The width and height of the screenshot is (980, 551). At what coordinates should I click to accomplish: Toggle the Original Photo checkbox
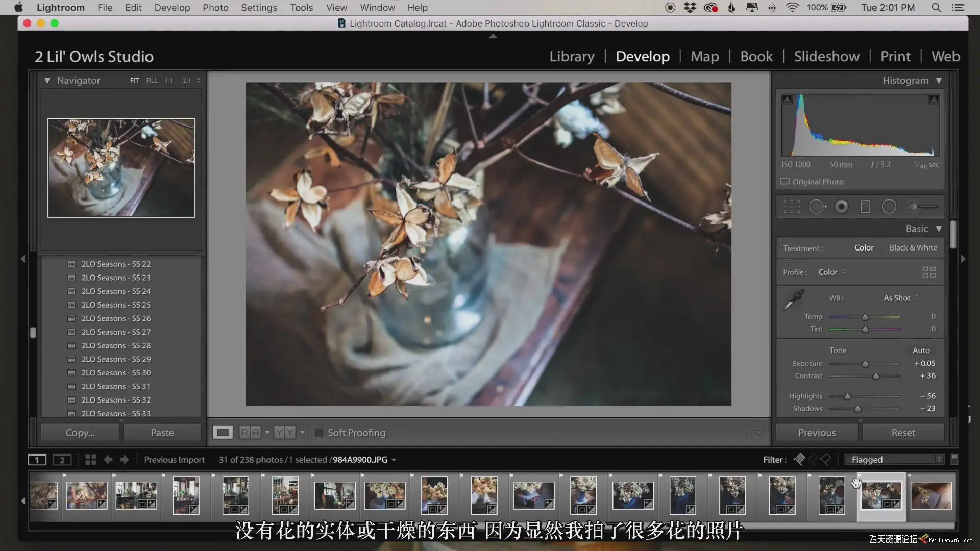tap(785, 182)
